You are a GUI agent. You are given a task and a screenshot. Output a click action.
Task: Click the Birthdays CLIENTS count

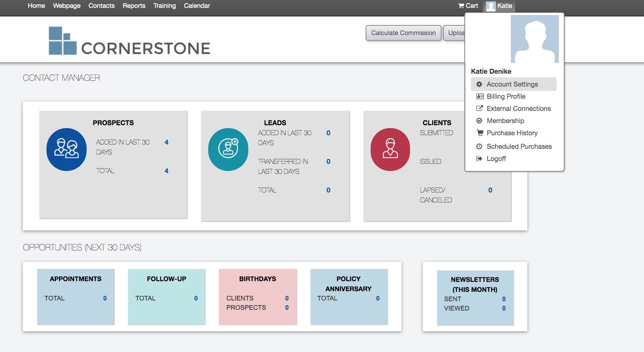[x=287, y=298]
